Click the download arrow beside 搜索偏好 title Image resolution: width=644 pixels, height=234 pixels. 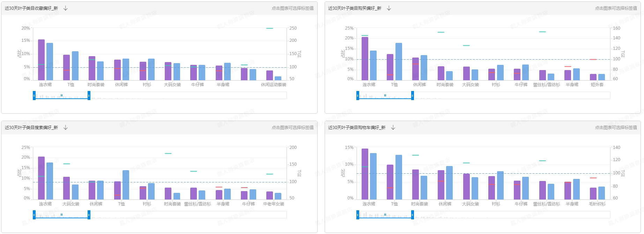tap(66, 127)
